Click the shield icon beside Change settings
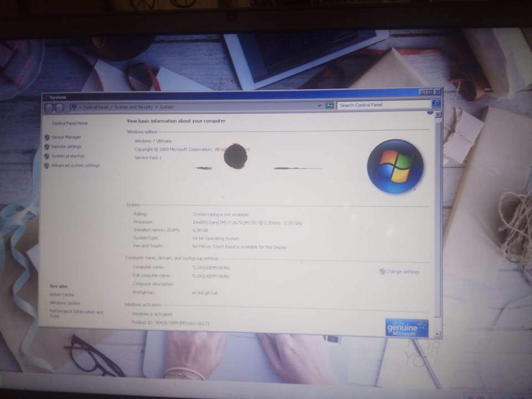The height and width of the screenshot is (399, 532). (x=382, y=272)
